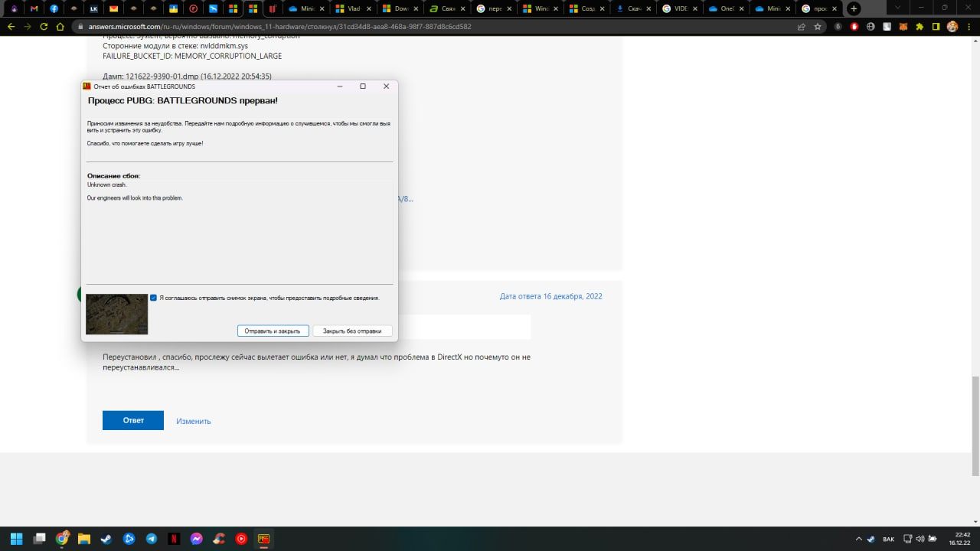
Task: Maximize the crash report dialog
Action: pos(363,86)
